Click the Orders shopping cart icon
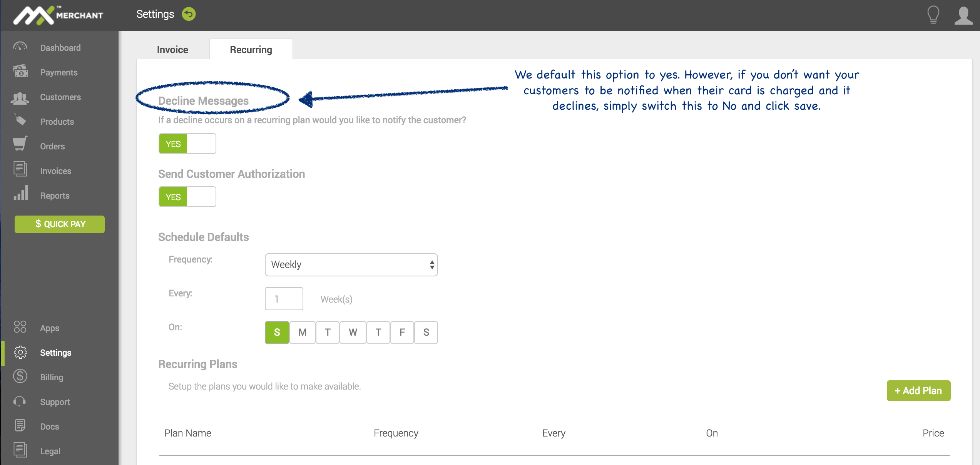The height and width of the screenshot is (465, 980). [20, 144]
